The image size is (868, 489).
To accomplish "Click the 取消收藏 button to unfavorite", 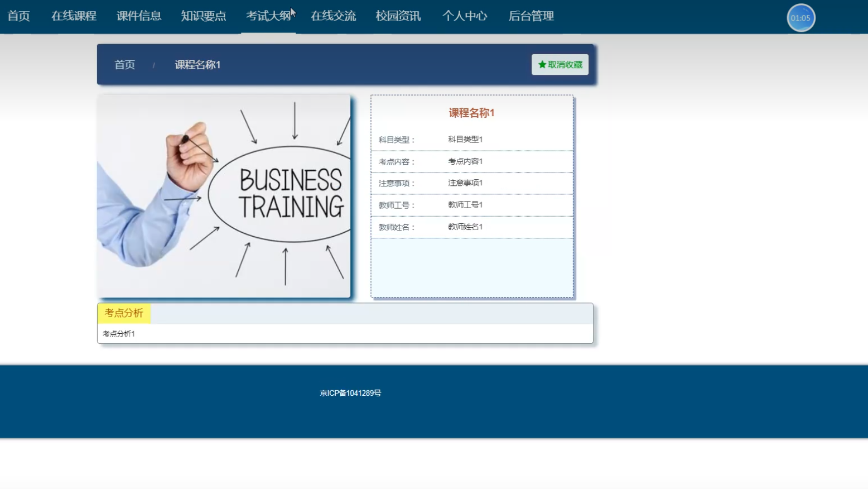I will [563, 64].
